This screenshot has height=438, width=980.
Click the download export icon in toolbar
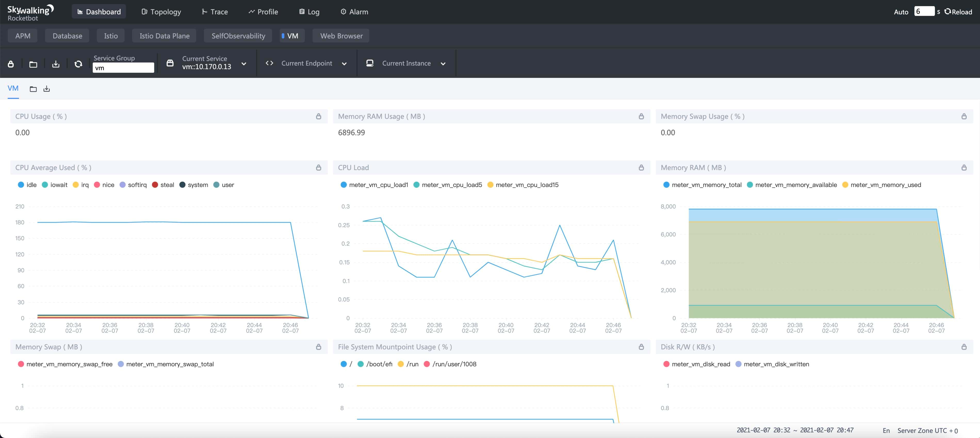pyautogui.click(x=56, y=64)
